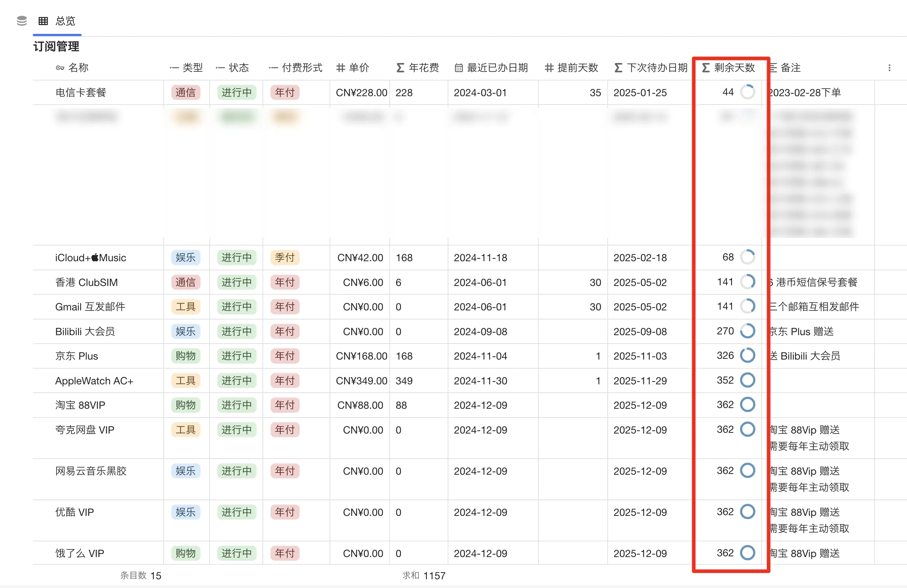
Task: Click the database stack icon
Action: pyautogui.click(x=22, y=21)
